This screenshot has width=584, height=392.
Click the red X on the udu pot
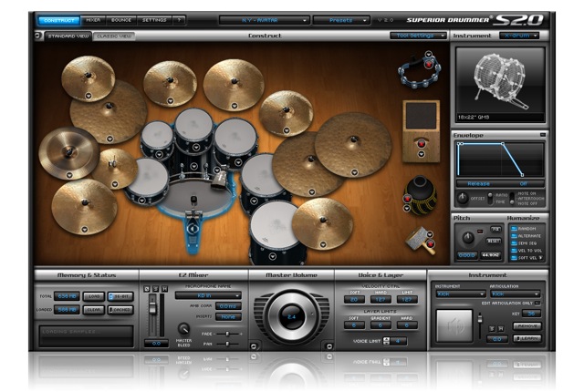[x=407, y=199]
